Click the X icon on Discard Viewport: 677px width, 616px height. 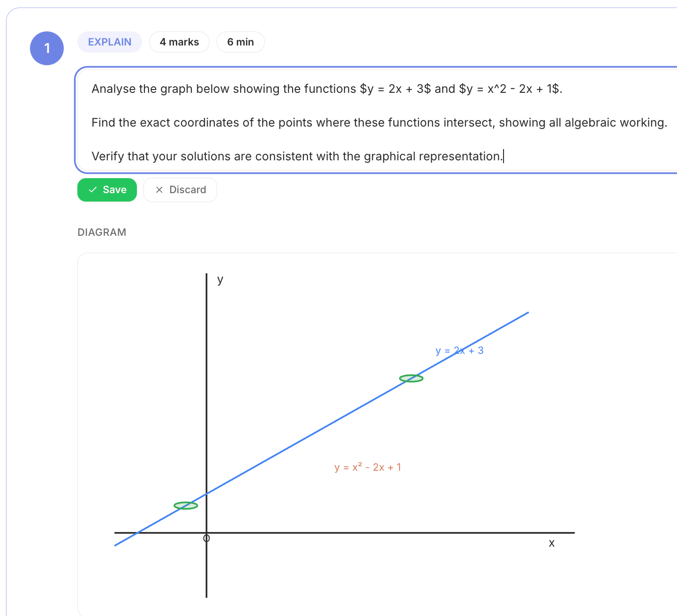[159, 190]
